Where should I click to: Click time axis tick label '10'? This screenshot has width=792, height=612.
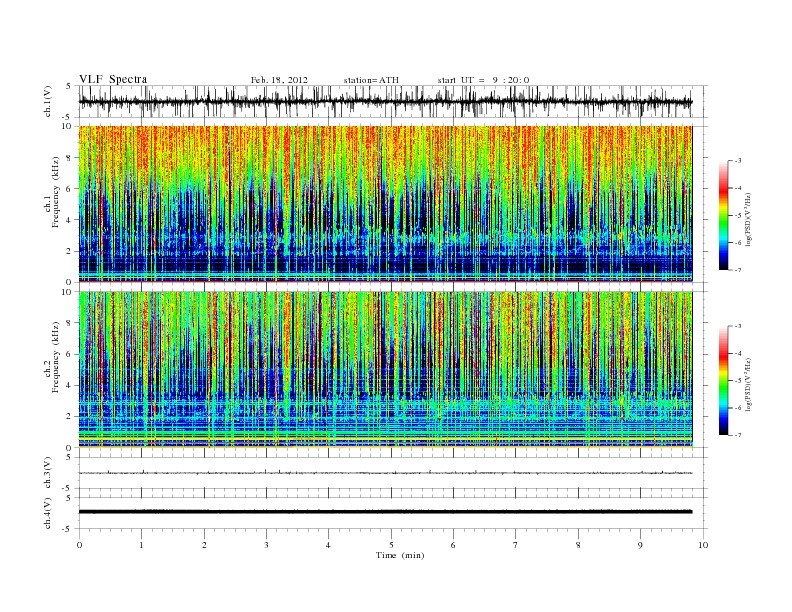[703, 545]
